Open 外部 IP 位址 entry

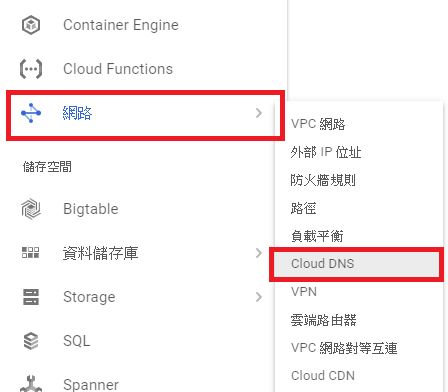tap(326, 152)
